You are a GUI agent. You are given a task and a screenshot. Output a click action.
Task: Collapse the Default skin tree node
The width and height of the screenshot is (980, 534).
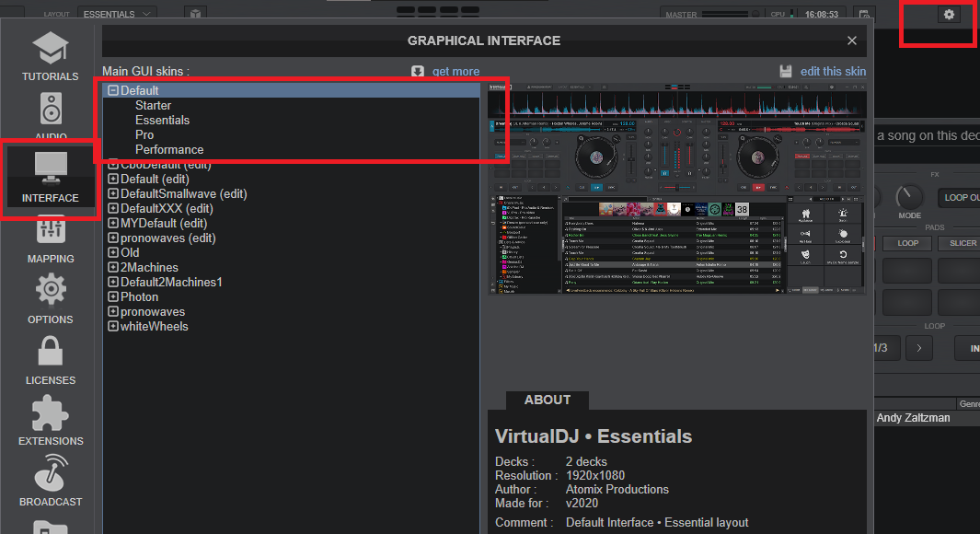tap(113, 90)
